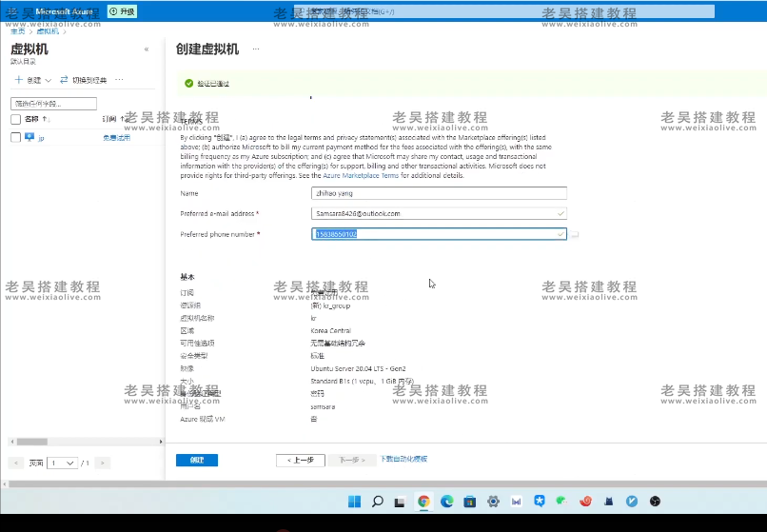
Task: Click the VM list filter input box
Action: click(x=54, y=104)
